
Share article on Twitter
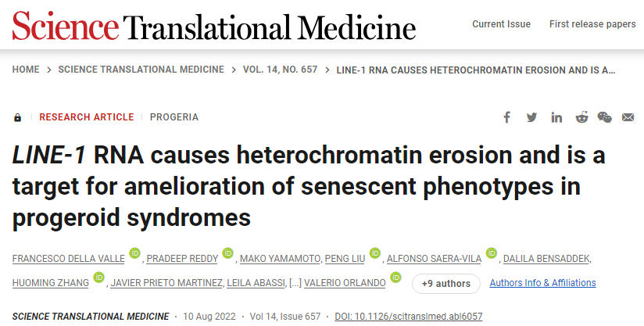531,117
